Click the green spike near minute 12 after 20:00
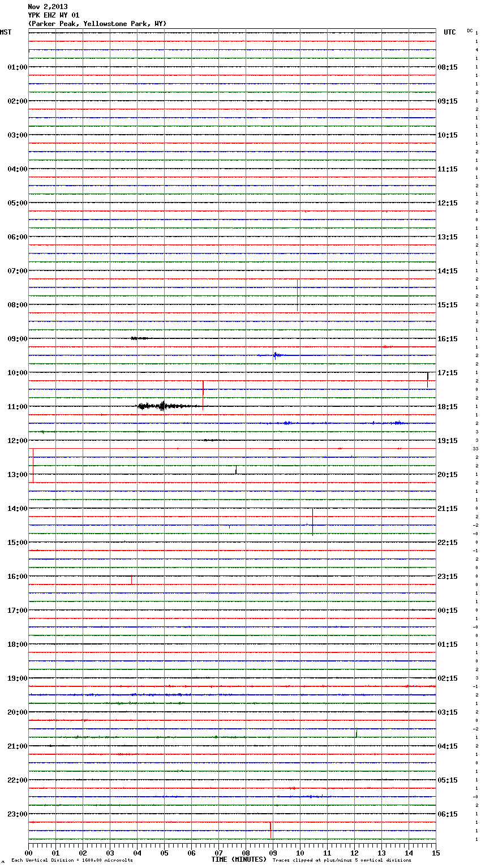The width and height of the screenshot is (481, 868). [x=356, y=732]
